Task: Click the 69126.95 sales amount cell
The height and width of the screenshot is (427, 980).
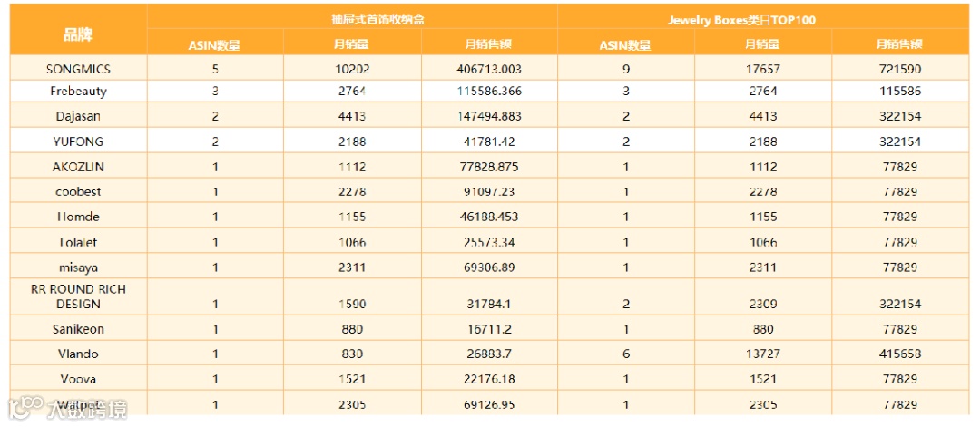Action: [489, 404]
